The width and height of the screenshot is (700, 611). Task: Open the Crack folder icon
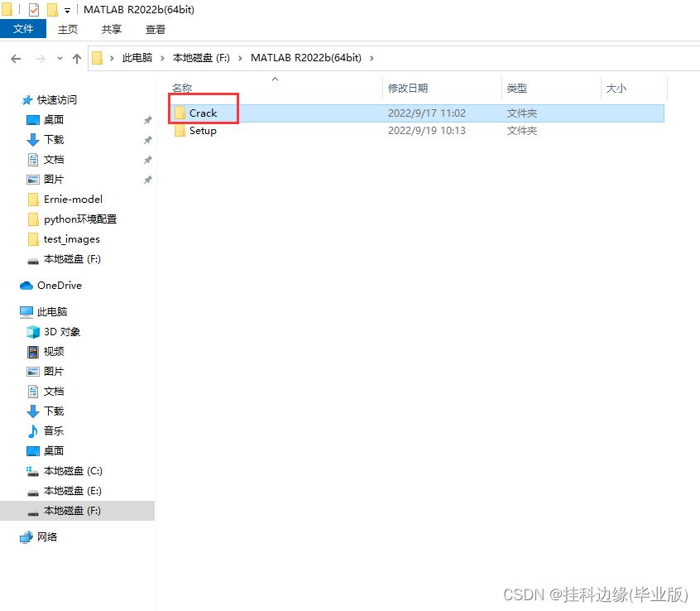pyautogui.click(x=180, y=113)
